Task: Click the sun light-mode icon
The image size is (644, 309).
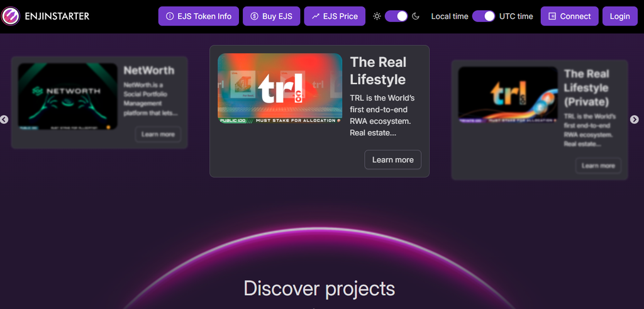Action: [377, 16]
